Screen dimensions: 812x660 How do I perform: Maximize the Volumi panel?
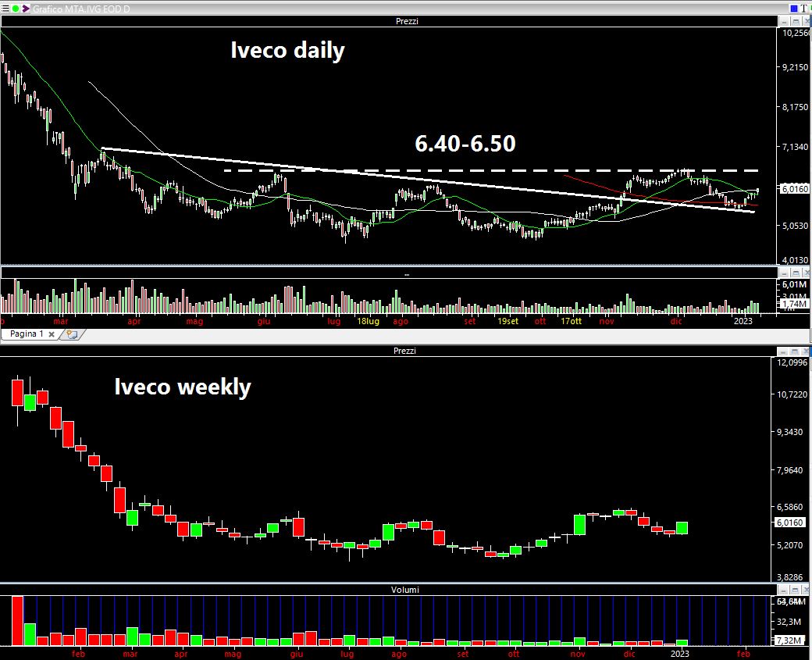pos(796,590)
